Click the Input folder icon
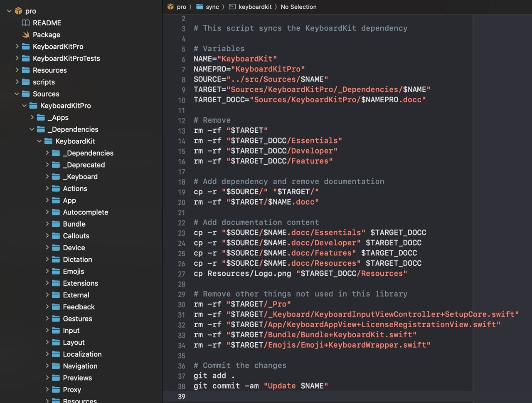This screenshot has width=532, height=403. pos(56,331)
